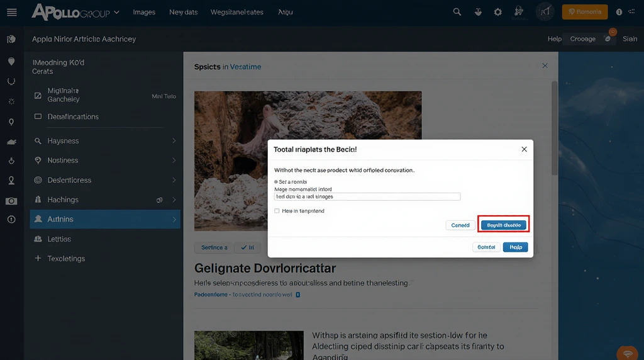Image resolution: width=644 pixels, height=360 pixels.
Task: Expand the Haysness sidebar item chevron
Action: (x=174, y=141)
